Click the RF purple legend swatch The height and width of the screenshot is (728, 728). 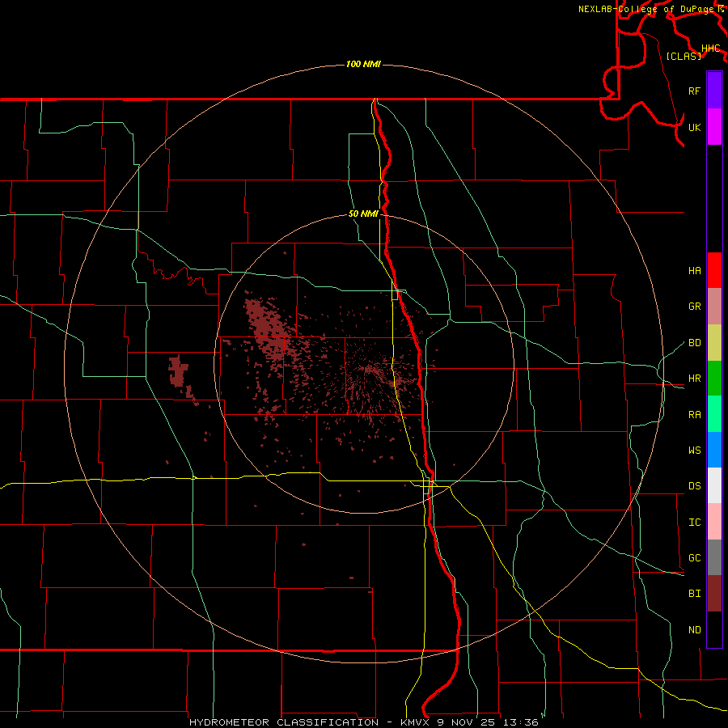coord(714,91)
